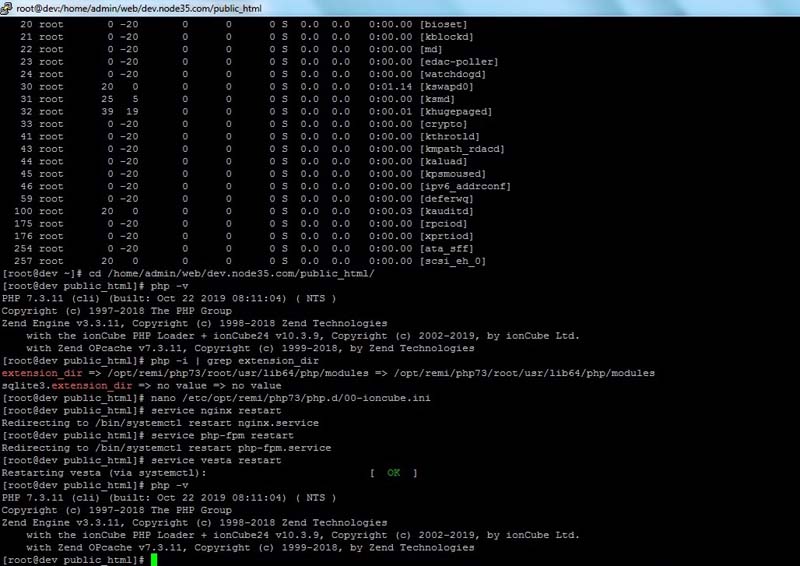Click the green terminal cursor at the last prompt
This screenshot has height=566, width=800.
coord(154,560)
